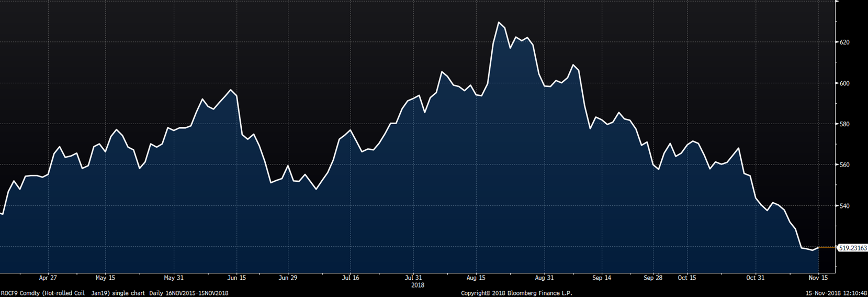Select the Nov 15 date marker
868x297 pixels.
[x=818, y=278]
